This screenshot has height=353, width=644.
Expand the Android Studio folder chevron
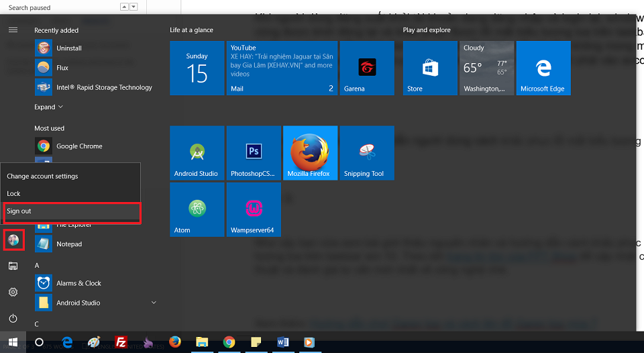[154, 303]
